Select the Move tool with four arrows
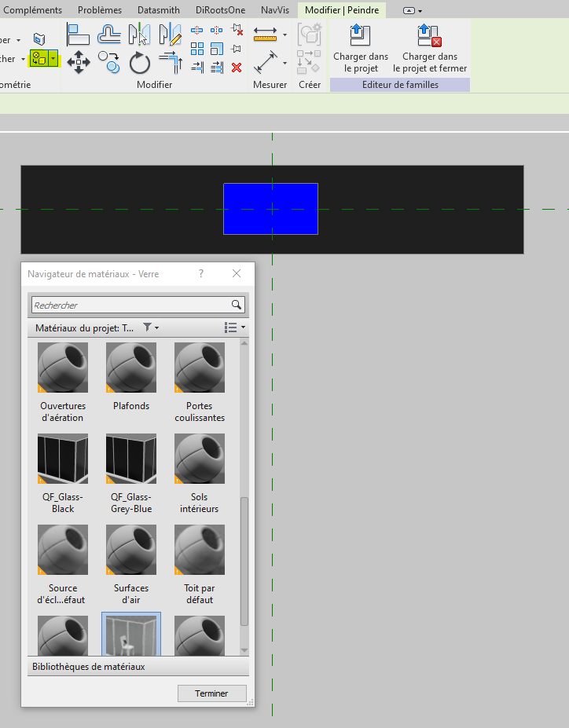Image resolution: width=569 pixels, height=728 pixels. point(78,62)
